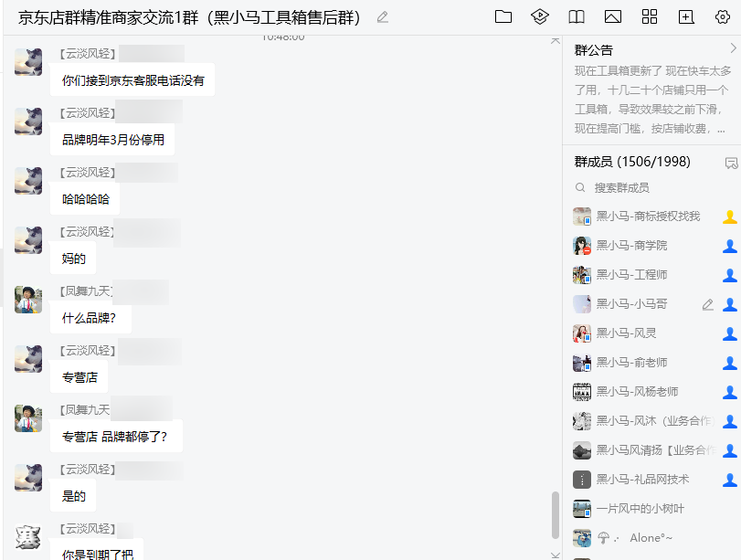Click the chat scrollbar thumb
The image size is (741, 560).
556,515
